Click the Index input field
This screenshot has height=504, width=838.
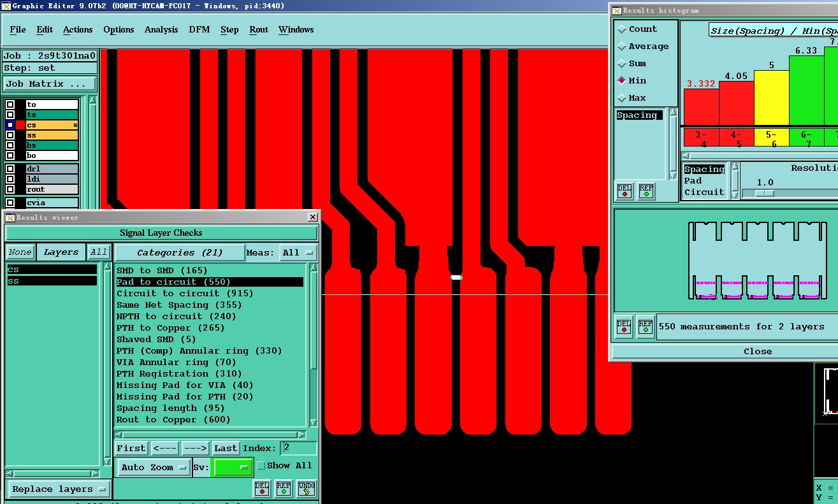pyautogui.click(x=298, y=448)
